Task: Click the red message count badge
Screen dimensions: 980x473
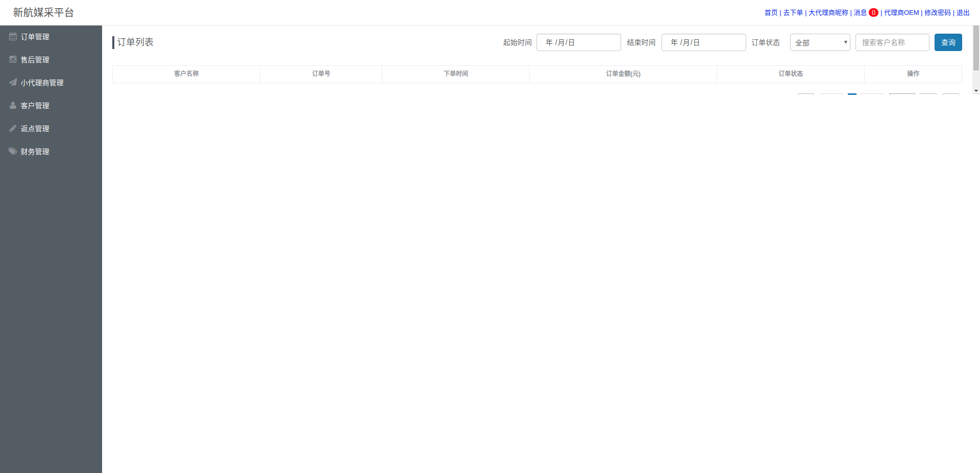Action: tap(873, 13)
